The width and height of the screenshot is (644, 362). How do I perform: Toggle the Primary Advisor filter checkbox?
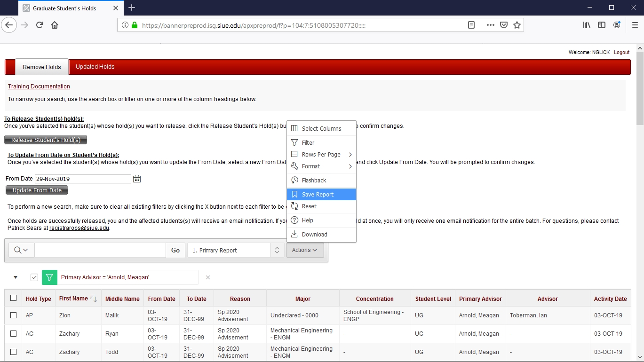coord(34,277)
